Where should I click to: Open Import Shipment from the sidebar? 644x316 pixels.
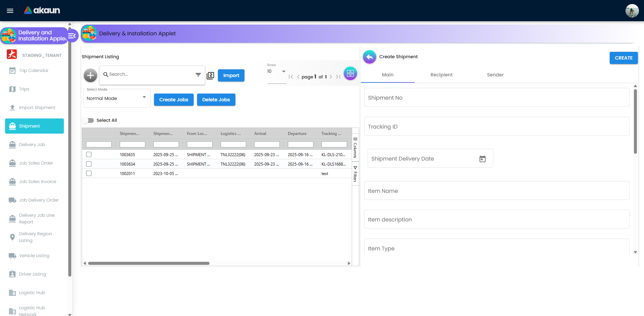(x=12, y=107)
